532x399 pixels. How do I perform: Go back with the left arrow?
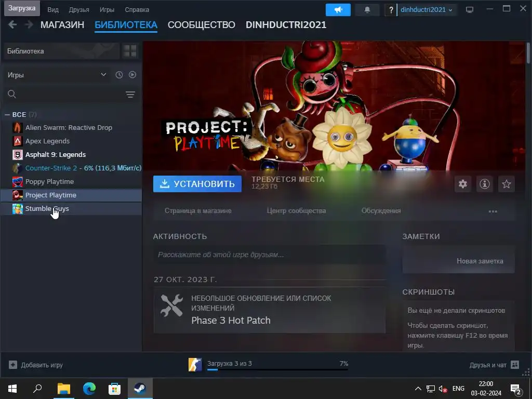pos(12,24)
